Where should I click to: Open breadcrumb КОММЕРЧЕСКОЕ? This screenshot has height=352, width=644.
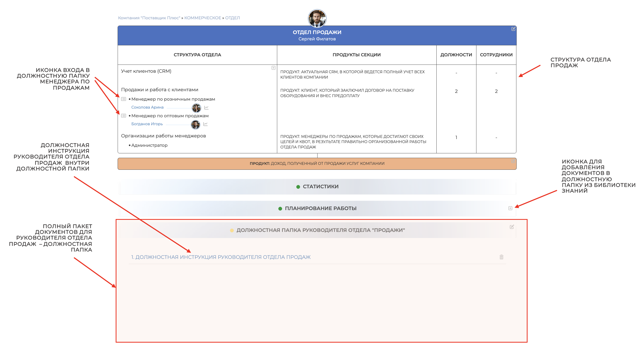(x=203, y=18)
